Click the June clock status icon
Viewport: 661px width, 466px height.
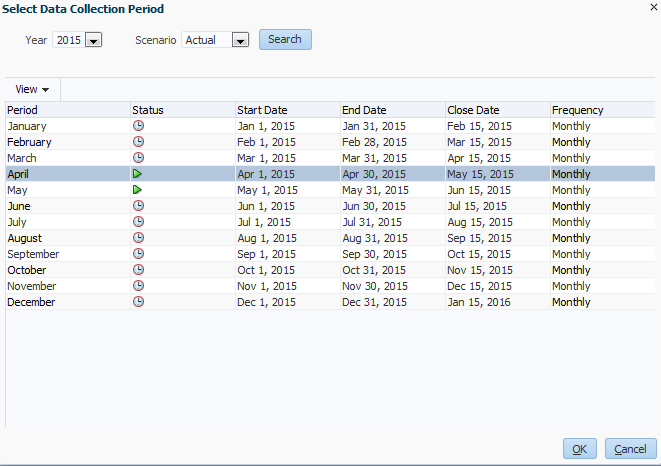138,206
